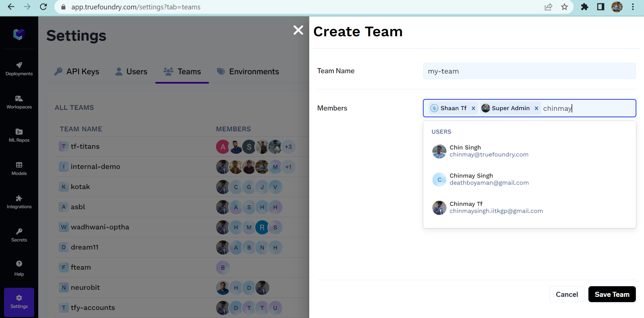Click Save Team button
This screenshot has width=644, height=318.
coord(612,294)
